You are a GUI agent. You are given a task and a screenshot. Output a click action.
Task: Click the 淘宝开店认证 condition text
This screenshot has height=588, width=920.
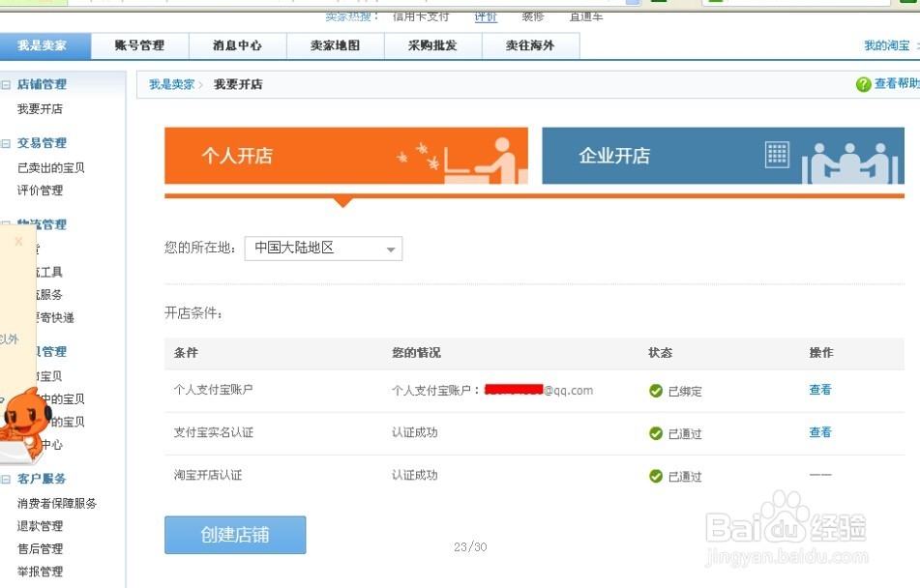(x=208, y=475)
